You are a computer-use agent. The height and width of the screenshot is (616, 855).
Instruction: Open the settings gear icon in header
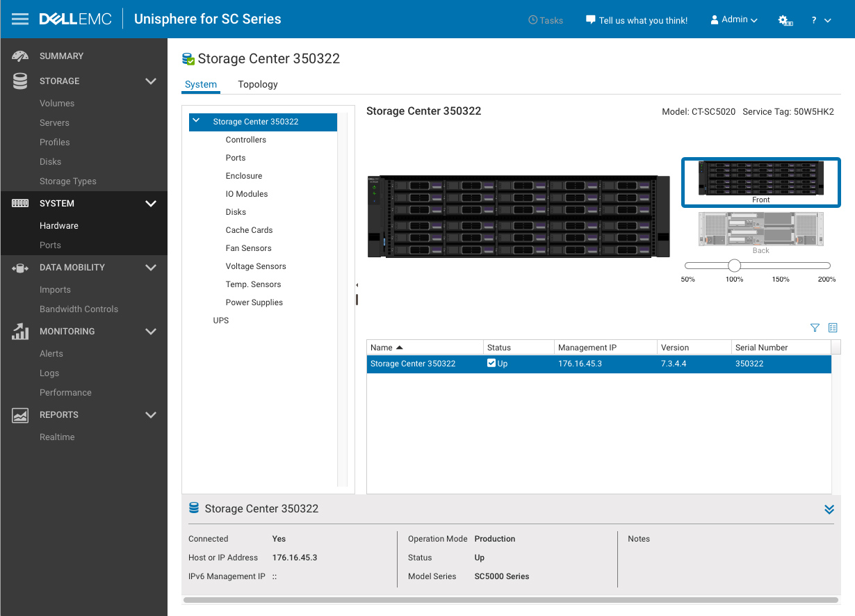click(x=785, y=20)
